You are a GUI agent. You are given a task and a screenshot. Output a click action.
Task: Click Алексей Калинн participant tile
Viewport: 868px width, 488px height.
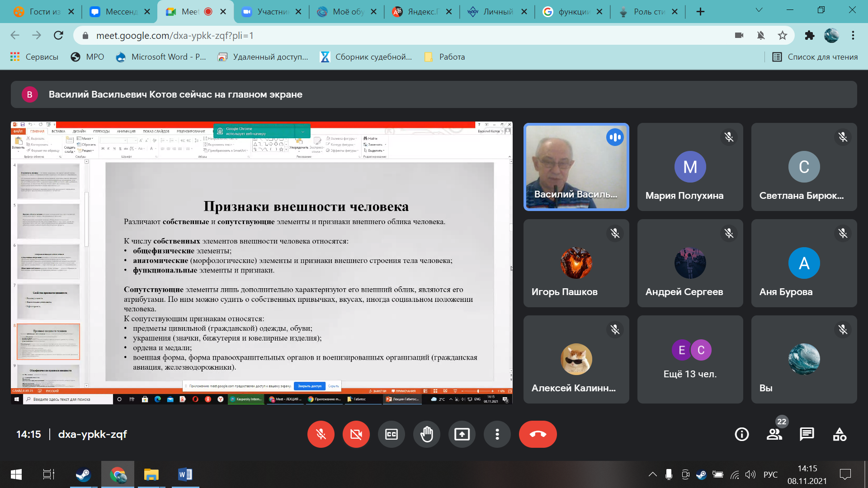point(576,359)
